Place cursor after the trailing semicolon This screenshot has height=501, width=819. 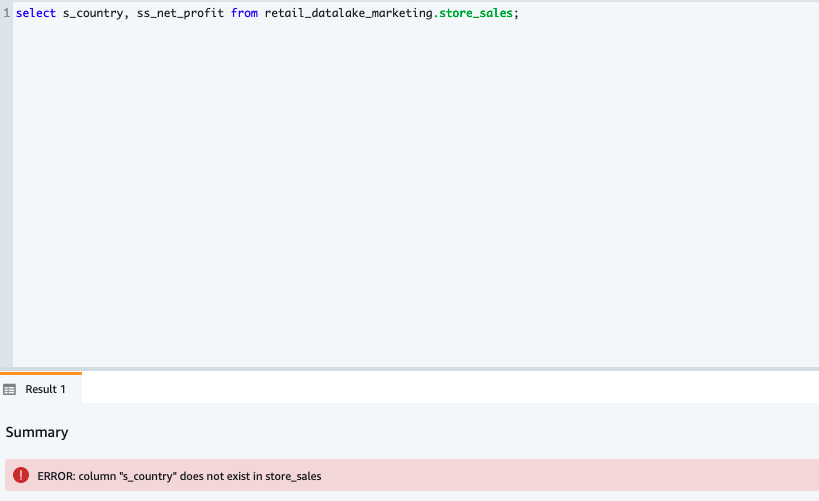click(x=520, y=13)
